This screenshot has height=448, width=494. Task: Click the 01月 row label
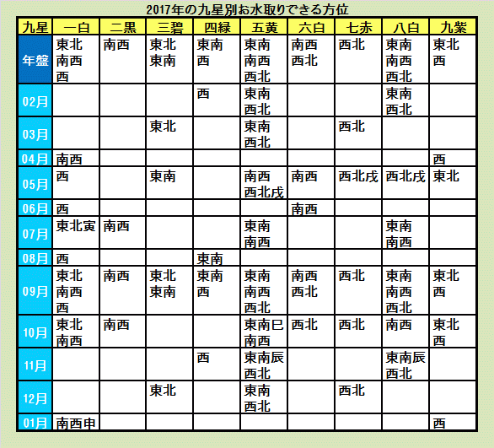[35, 422]
